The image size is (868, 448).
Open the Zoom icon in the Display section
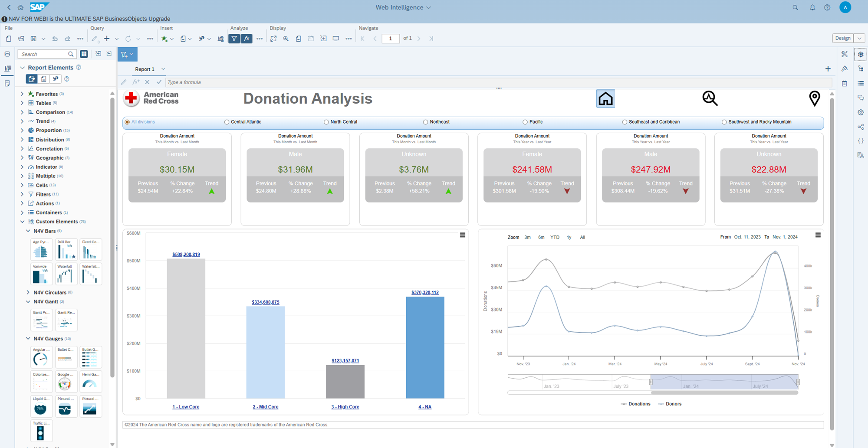pyautogui.click(x=286, y=39)
